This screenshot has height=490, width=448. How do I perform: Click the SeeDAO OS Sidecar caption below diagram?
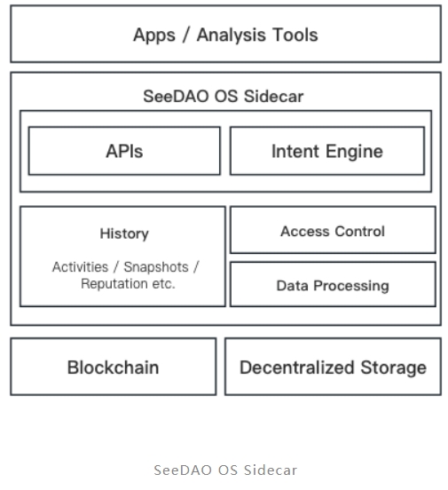[225, 470]
